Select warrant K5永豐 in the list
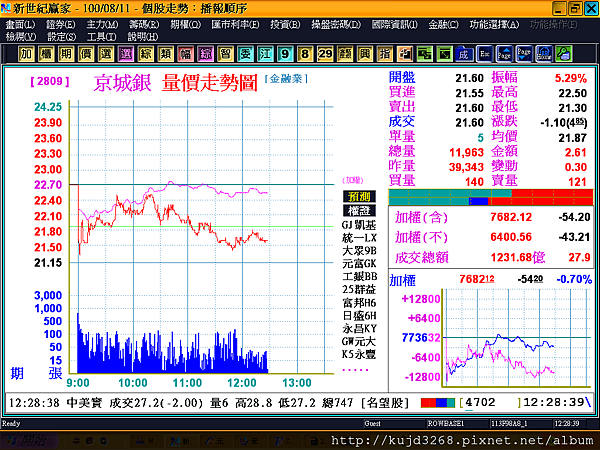This screenshot has height=450, width=600. click(359, 354)
